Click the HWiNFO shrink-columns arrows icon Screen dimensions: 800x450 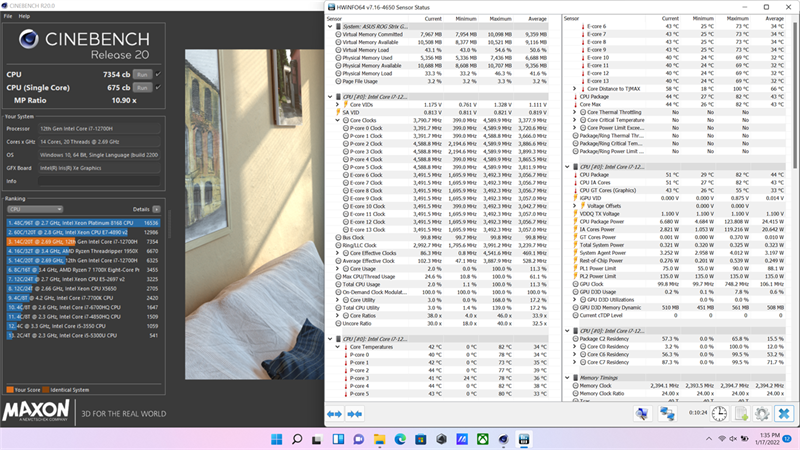click(355, 414)
